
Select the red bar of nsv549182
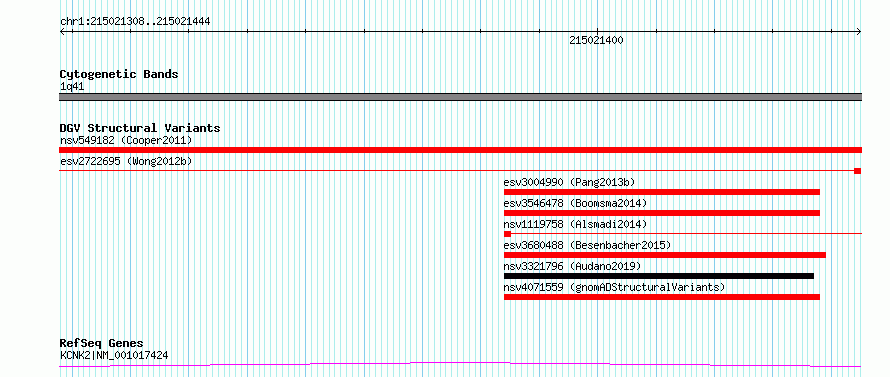[x=460, y=150]
